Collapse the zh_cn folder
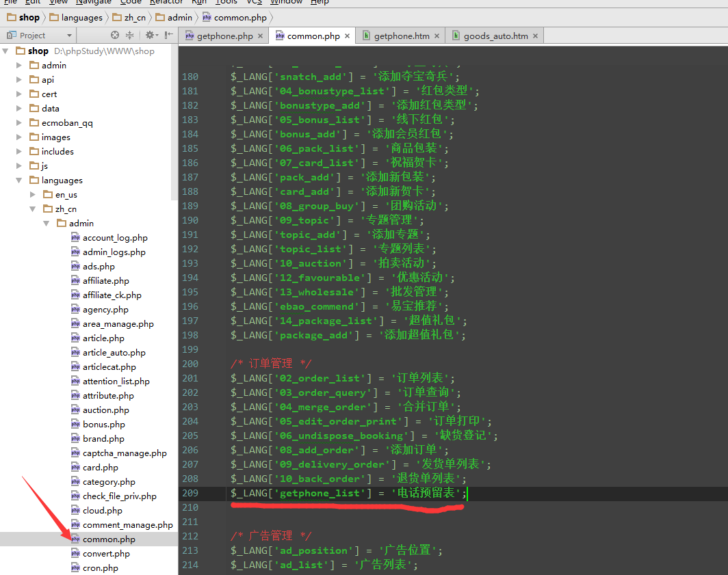 (x=33, y=209)
